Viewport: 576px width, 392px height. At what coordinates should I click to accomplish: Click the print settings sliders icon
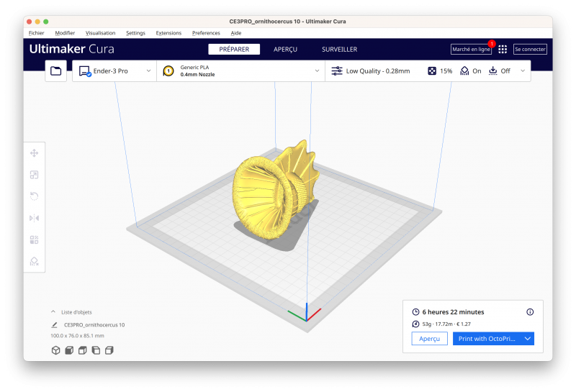(337, 70)
